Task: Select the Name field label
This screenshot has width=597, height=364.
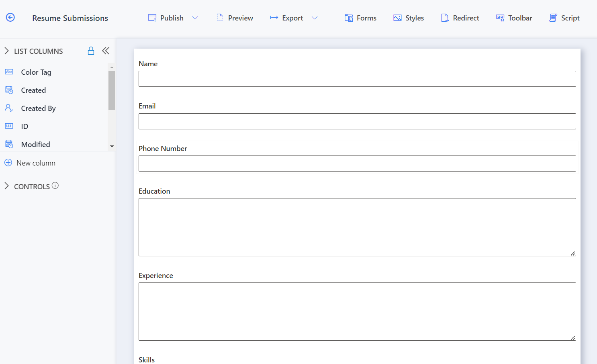Action: [148, 64]
